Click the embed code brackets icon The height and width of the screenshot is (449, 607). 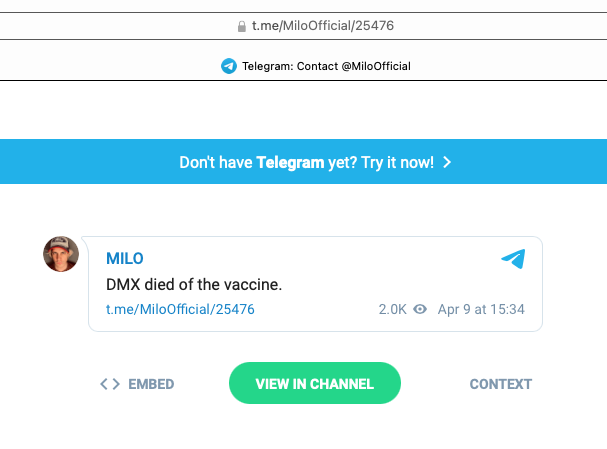point(110,384)
